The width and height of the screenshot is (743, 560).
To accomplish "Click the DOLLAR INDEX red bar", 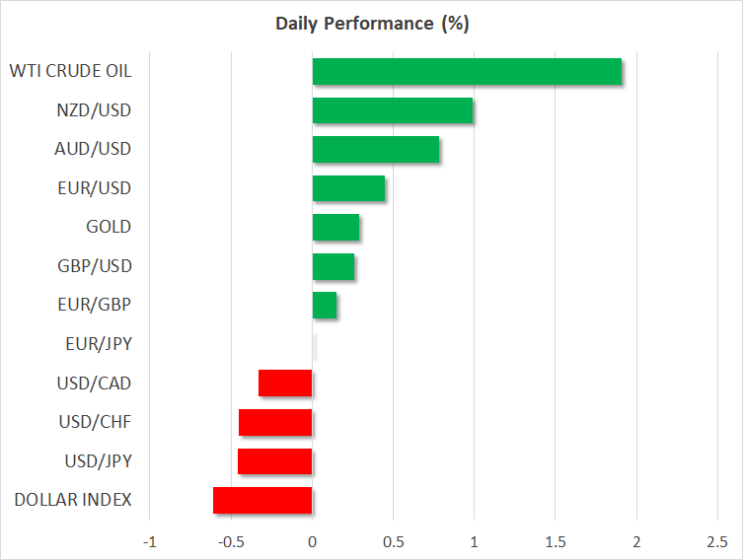I will click(x=262, y=500).
